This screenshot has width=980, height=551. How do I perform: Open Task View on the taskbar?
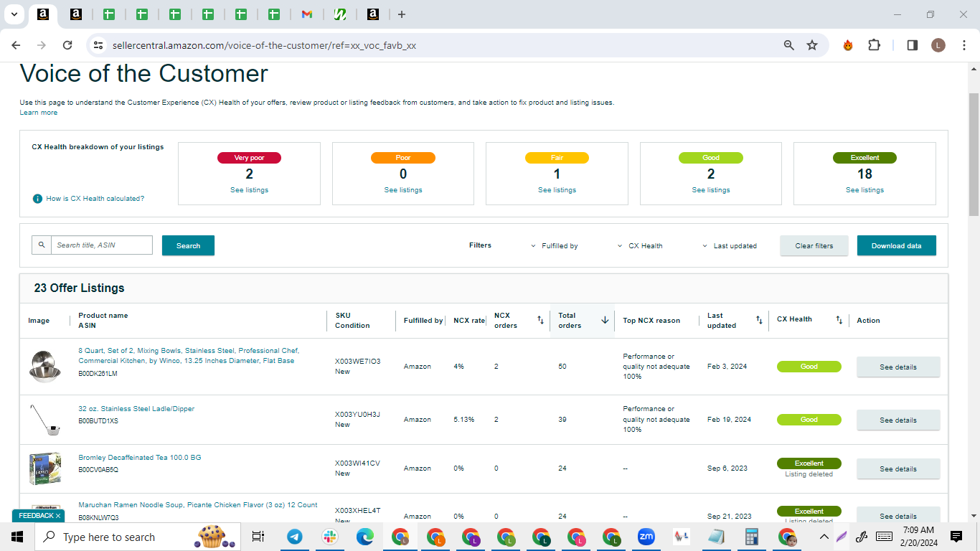click(x=258, y=537)
